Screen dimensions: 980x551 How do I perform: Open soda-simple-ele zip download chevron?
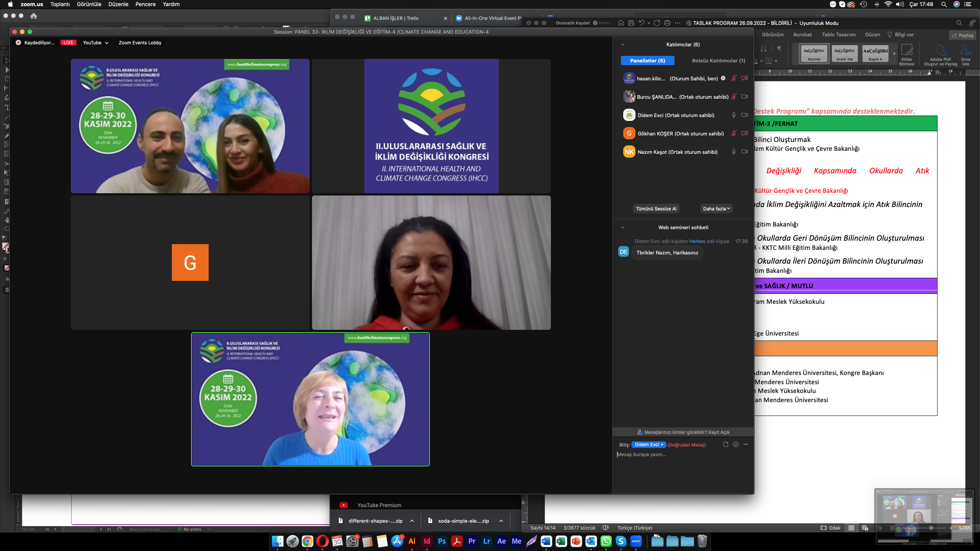(x=501, y=521)
